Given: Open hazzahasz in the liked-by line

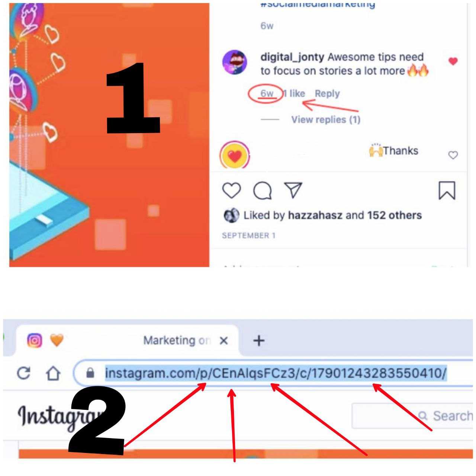Looking at the screenshot, I should tap(315, 215).
